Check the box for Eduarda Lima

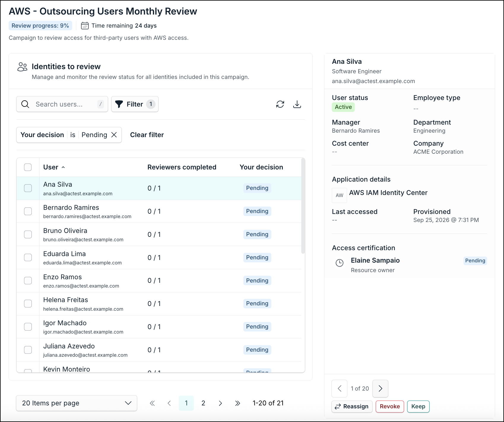pos(28,257)
